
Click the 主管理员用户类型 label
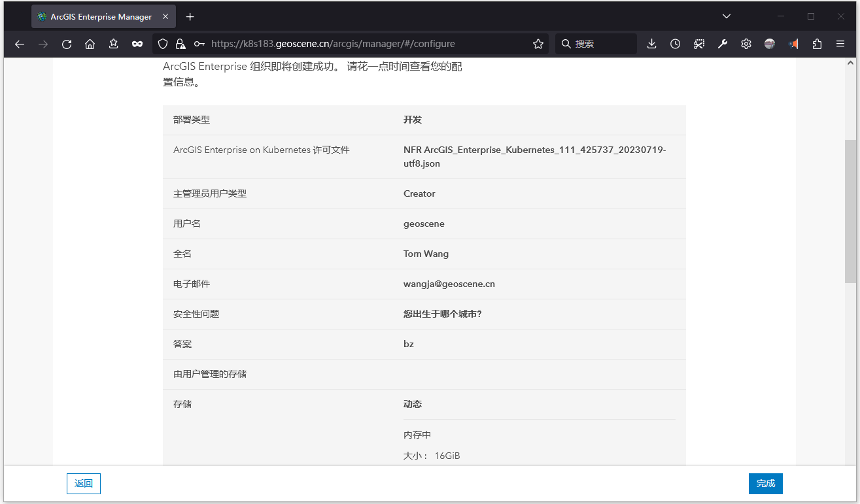[x=210, y=193]
